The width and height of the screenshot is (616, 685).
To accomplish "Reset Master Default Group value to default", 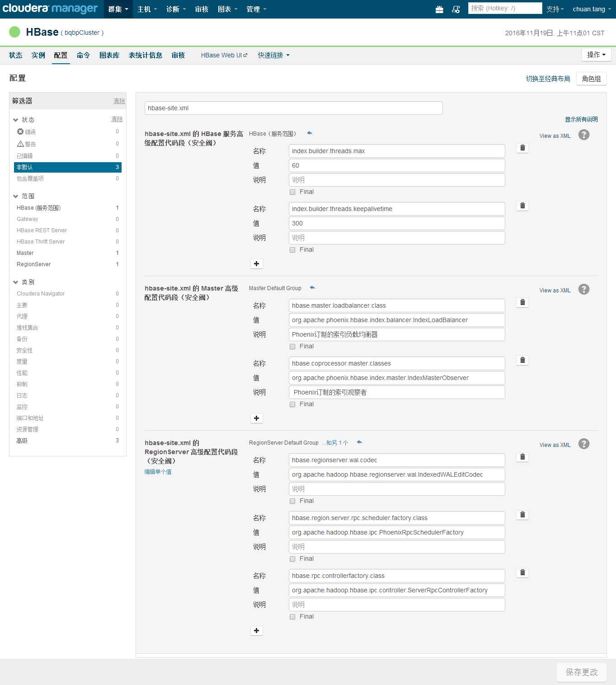I will click(312, 288).
